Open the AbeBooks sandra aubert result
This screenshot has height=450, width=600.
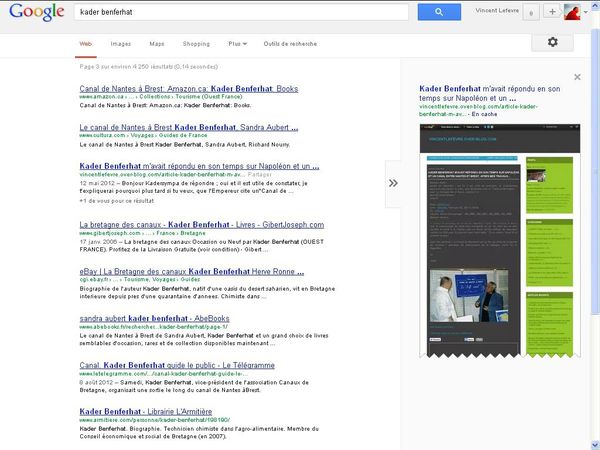[x=155, y=318]
